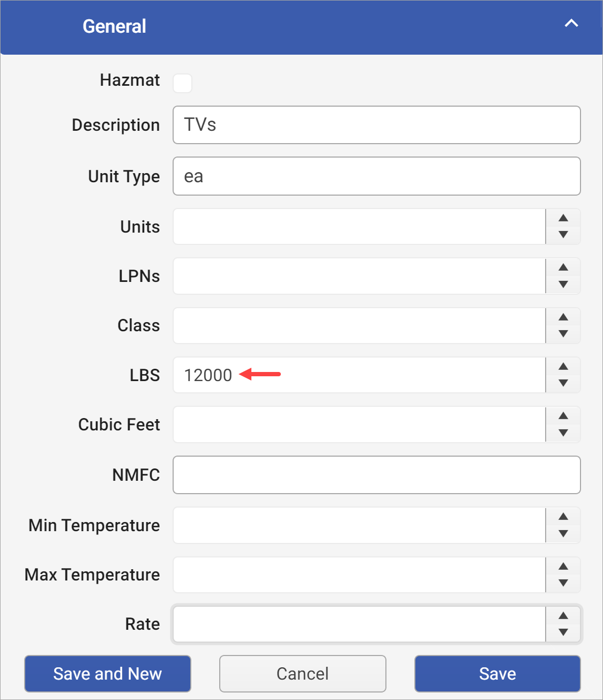
Task: Edit the Description field containing TVs
Action: point(375,125)
